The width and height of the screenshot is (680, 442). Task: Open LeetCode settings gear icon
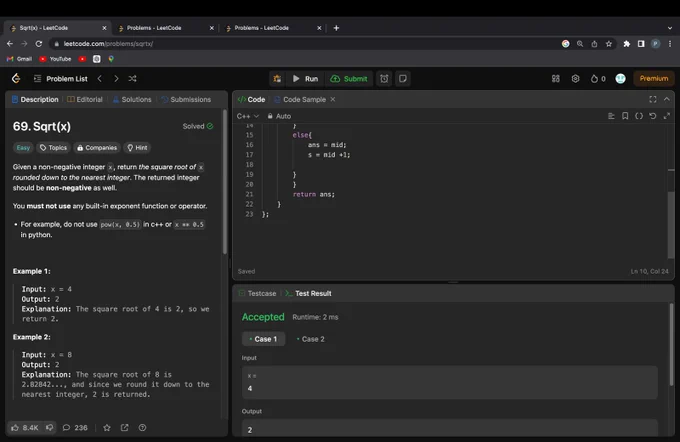click(575, 79)
